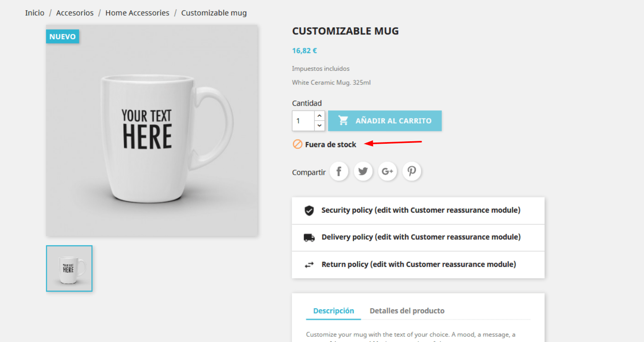
Task: Share product via Twitter icon
Action: tap(363, 171)
